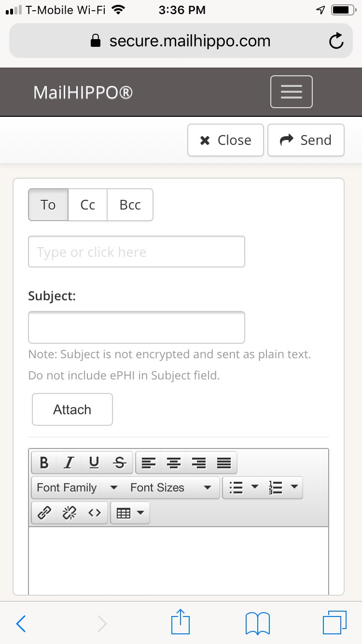Toggle bold formatting in the editor
362x644 pixels.
point(43,462)
